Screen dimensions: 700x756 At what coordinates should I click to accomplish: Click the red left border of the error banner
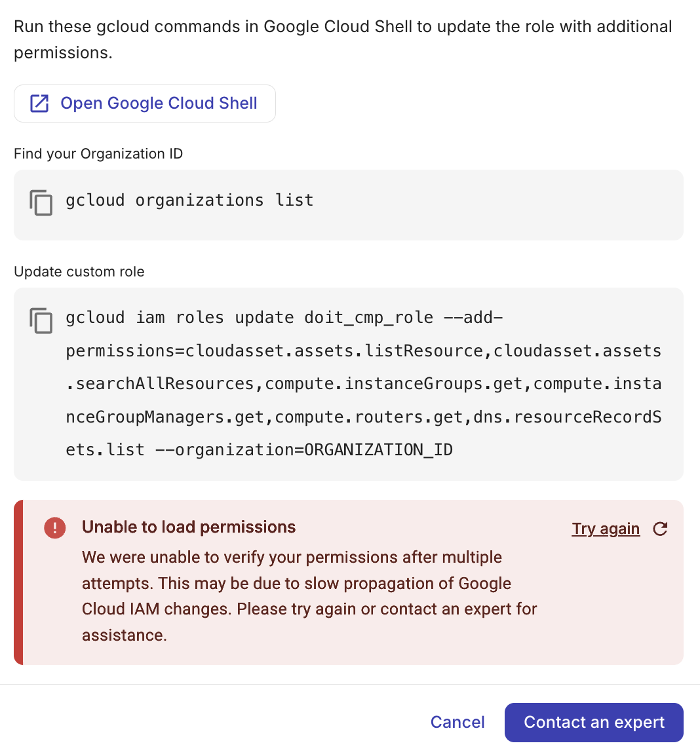pos(18,582)
